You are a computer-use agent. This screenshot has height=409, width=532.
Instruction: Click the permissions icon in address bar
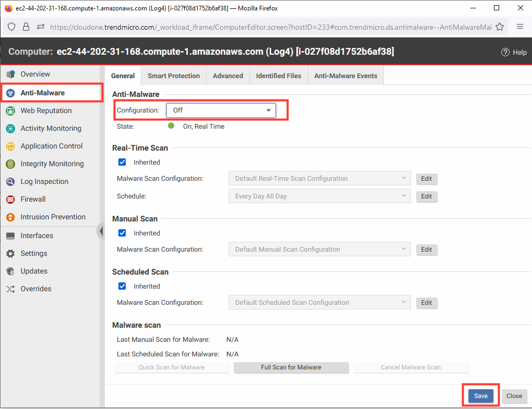[x=41, y=27]
